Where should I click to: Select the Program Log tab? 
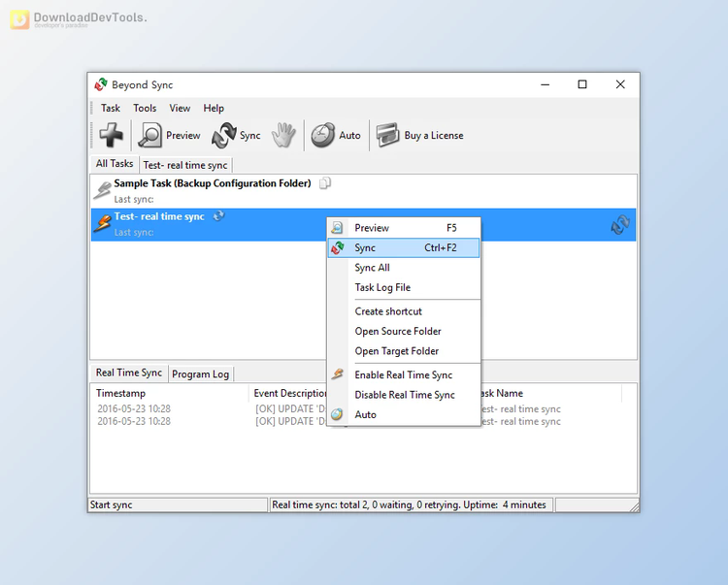[201, 374]
